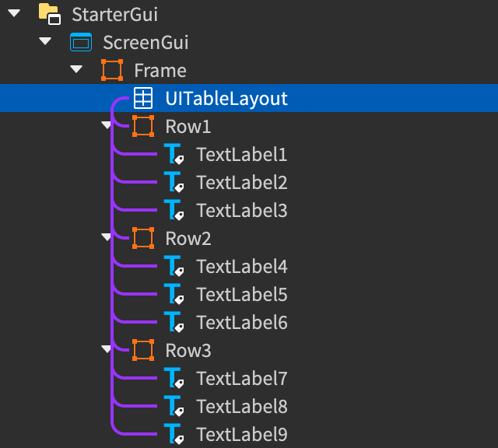Screen dimensions: 498x448
Task: Collapse the Row3 node arrow
Action: click(106, 349)
